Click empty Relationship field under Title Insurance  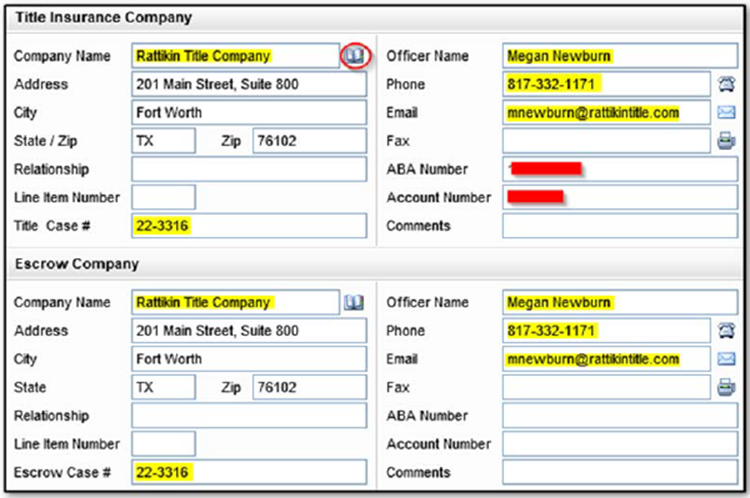[x=249, y=169]
